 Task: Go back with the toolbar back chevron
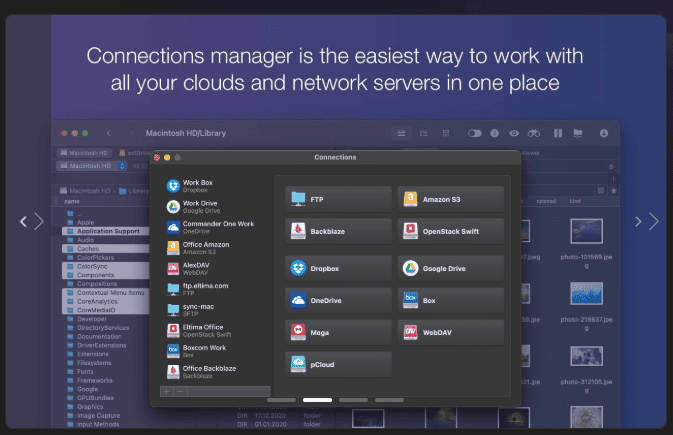(x=109, y=134)
